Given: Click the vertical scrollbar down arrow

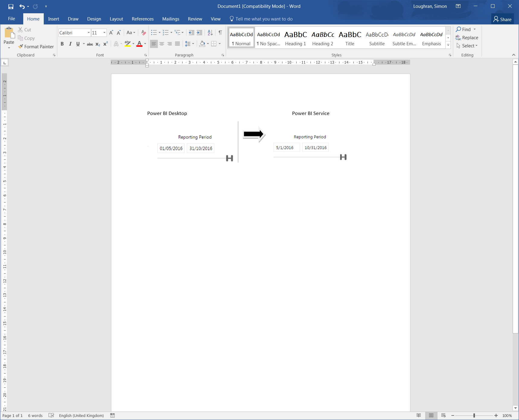Looking at the screenshot, I should click(x=515, y=408).
